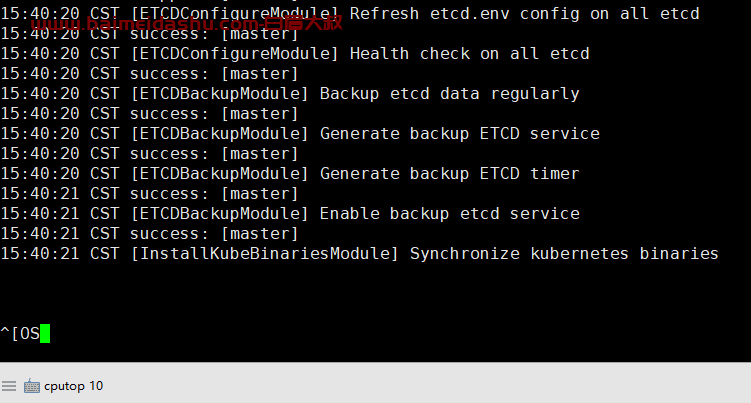Open the hamburger menu in bottom bar
The height and width of the screenshot is (403, 751).
[x=9, y=386]
